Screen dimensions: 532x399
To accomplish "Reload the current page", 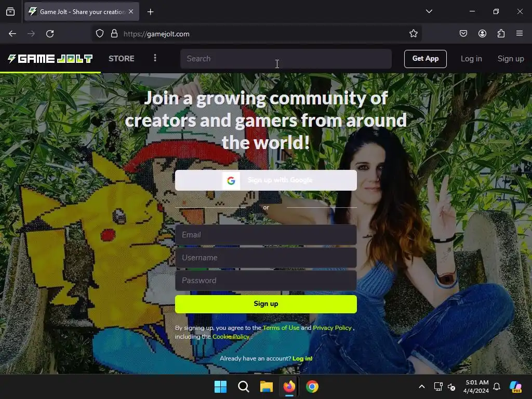I will 50,34.
